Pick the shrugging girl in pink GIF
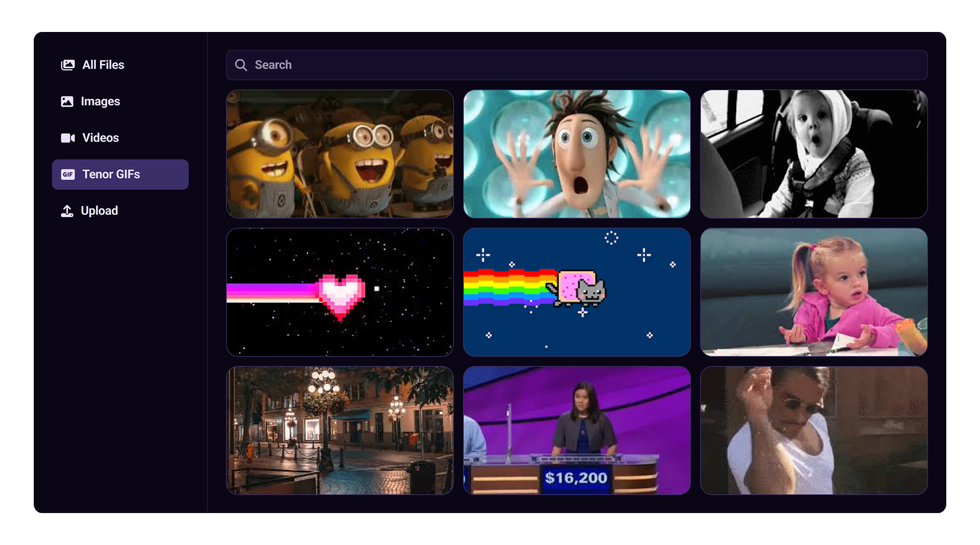The image size is (980, 545). (x=814, y=292)
